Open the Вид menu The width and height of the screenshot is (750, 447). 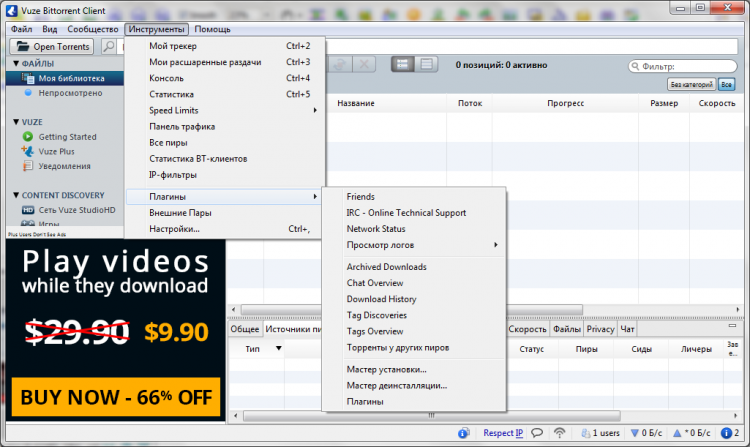point(50,29)
